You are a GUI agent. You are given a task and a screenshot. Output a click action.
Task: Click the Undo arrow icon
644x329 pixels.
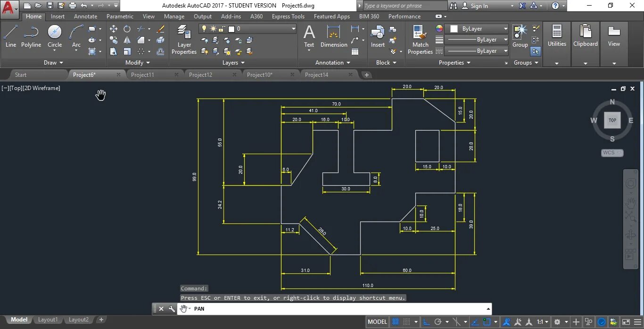click(83, 6)
